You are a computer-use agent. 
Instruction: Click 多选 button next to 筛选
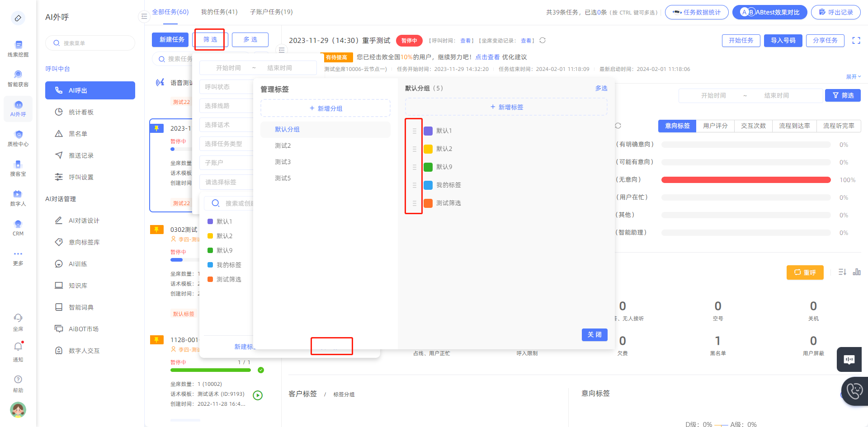tap(250, 40)
